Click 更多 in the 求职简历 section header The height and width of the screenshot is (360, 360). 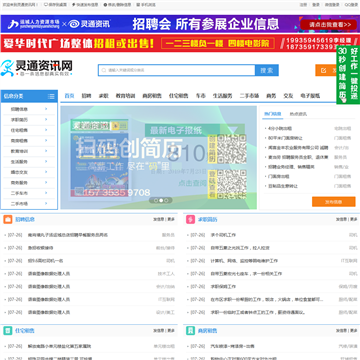point(354,219)
